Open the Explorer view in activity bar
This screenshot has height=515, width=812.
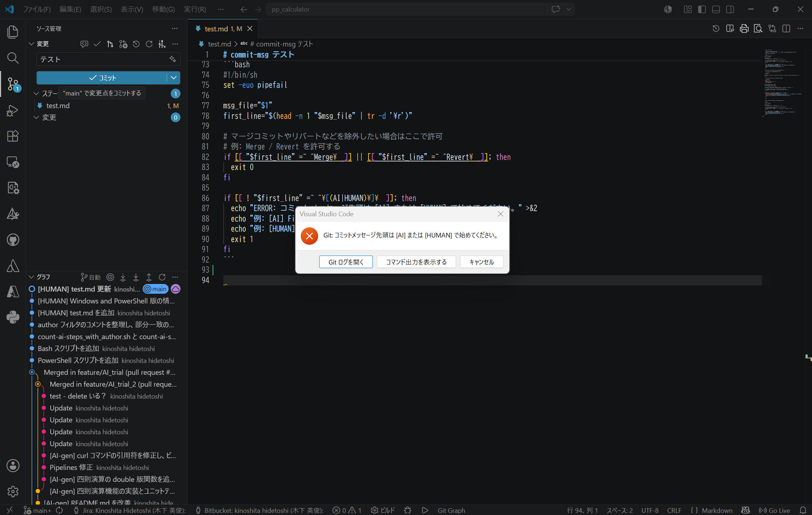[13, 32]
